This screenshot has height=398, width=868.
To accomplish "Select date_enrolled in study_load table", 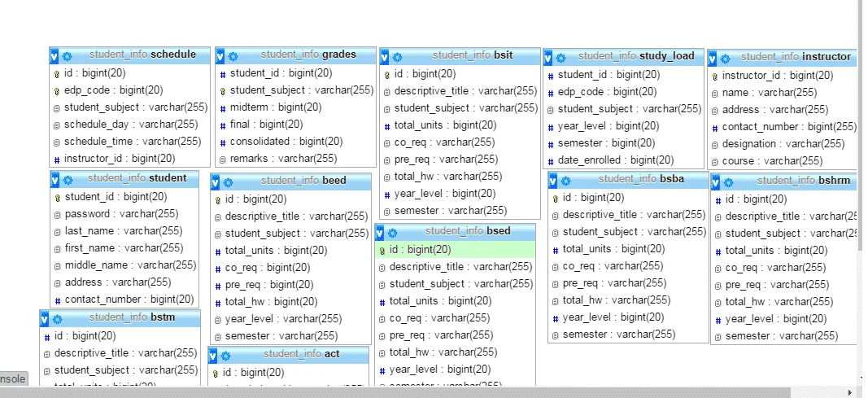I will tap(624, 160).
